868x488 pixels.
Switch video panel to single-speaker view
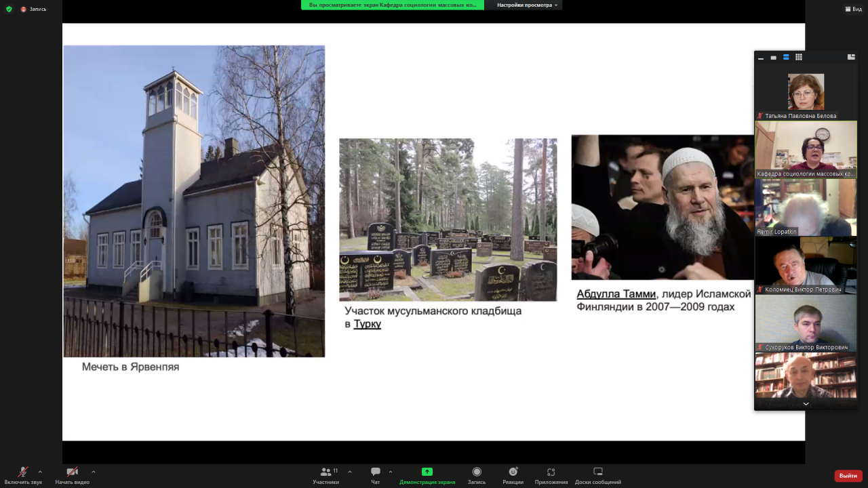pyautogui.click(x=774, y=58)
